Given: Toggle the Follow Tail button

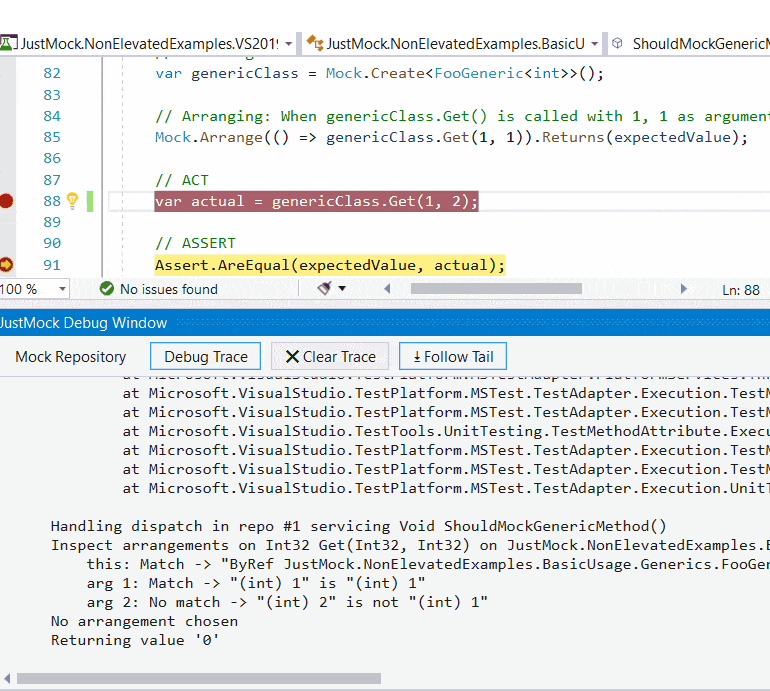Looking at the screenshot, I should [x=453, y=357].
